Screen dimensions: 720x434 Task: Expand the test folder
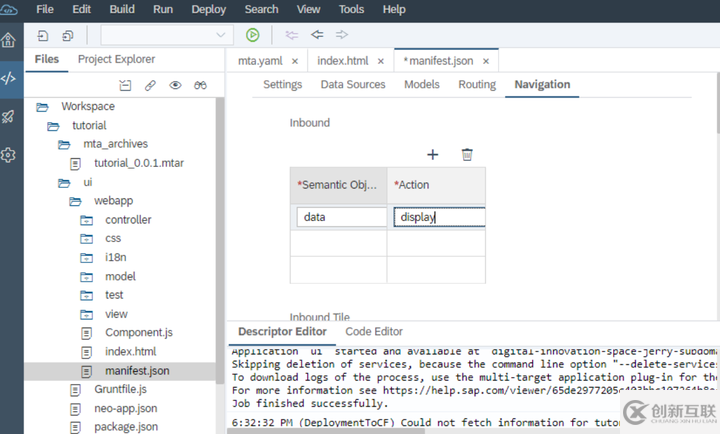[86, 295]
